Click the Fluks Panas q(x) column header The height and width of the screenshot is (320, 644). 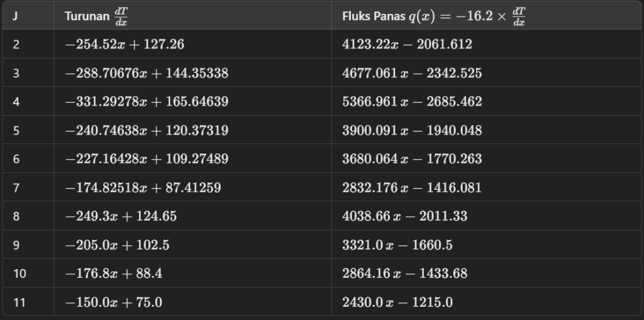point(434,16)
